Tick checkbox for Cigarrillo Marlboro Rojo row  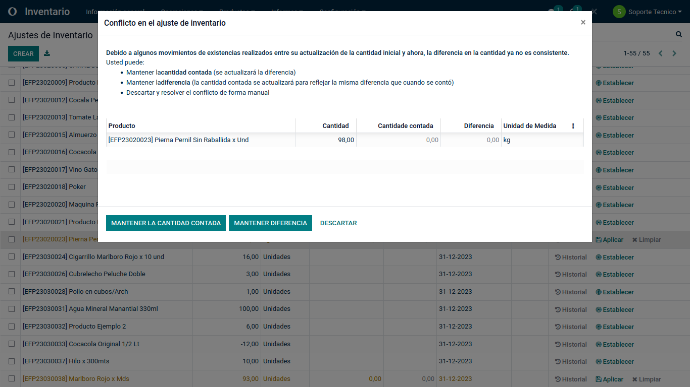[x=12, y=257]
